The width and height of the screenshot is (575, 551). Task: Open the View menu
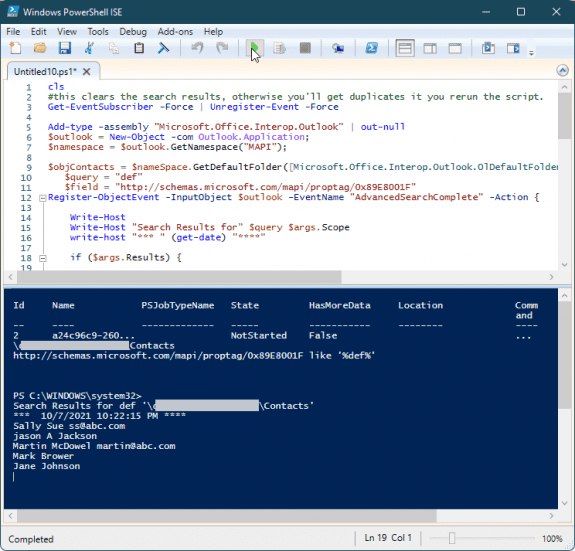tap(67, 32)
